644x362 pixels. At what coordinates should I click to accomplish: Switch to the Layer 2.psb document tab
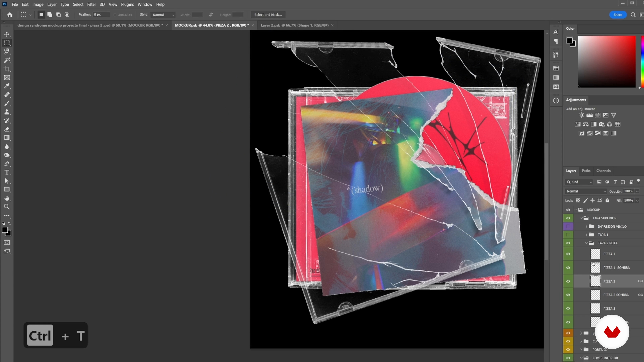tap(294, 25)
